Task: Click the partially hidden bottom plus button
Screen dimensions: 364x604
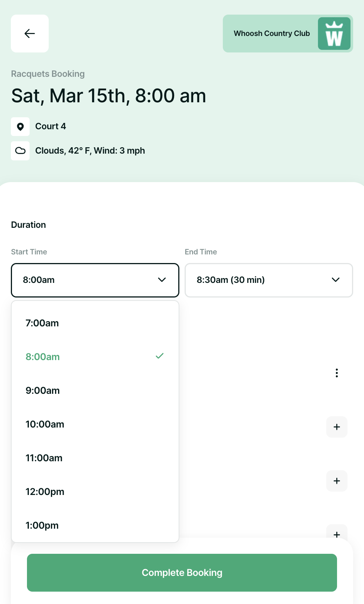Action: coord(337,533)
